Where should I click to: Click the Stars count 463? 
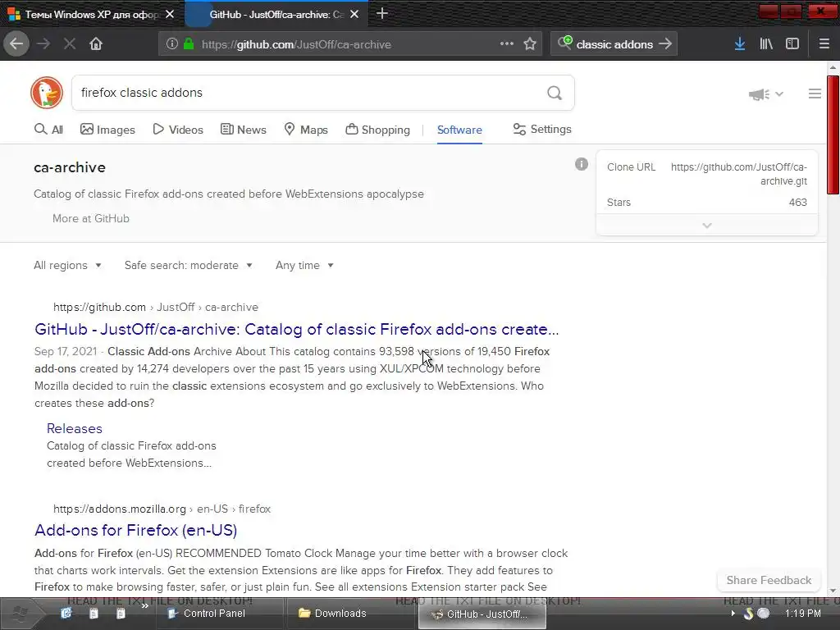pos(797,202)
